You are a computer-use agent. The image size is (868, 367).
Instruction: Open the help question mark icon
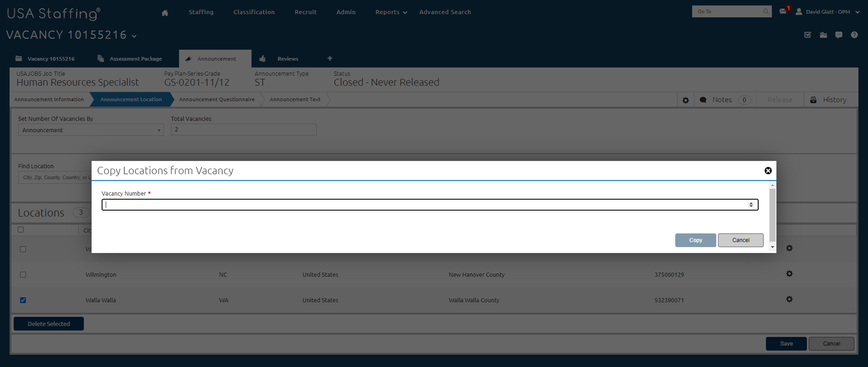[854, 35]
